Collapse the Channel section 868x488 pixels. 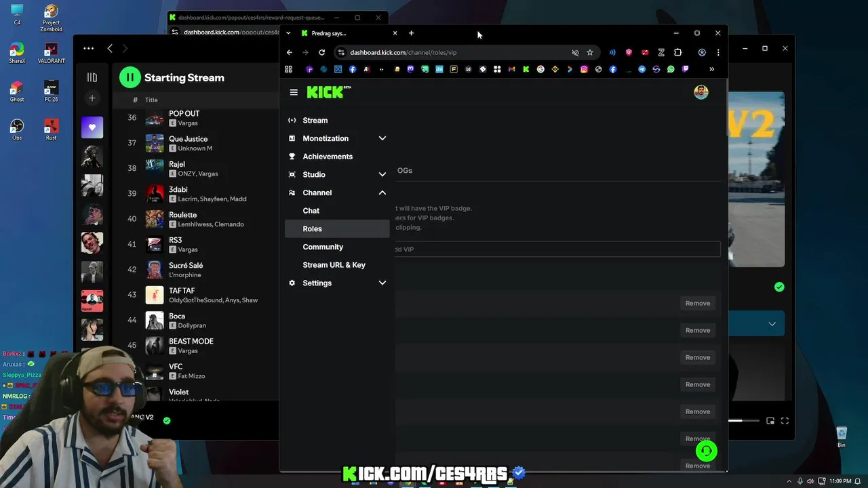[x=382, y=192]
